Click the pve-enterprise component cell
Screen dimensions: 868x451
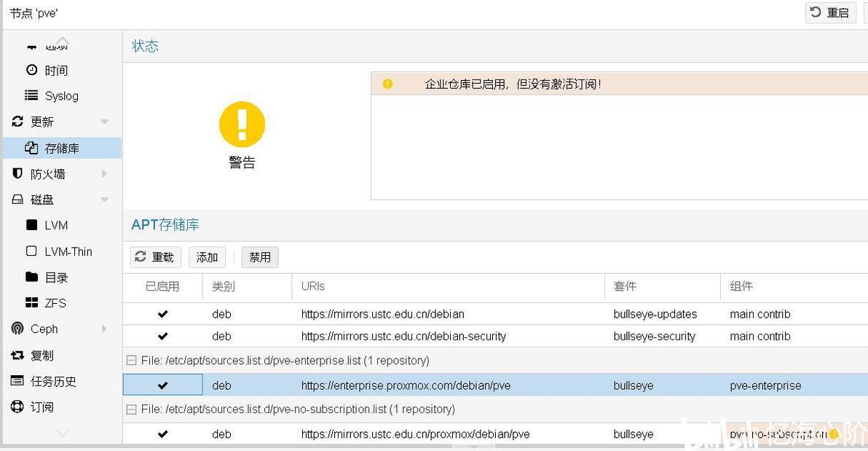tap(794, 385)
